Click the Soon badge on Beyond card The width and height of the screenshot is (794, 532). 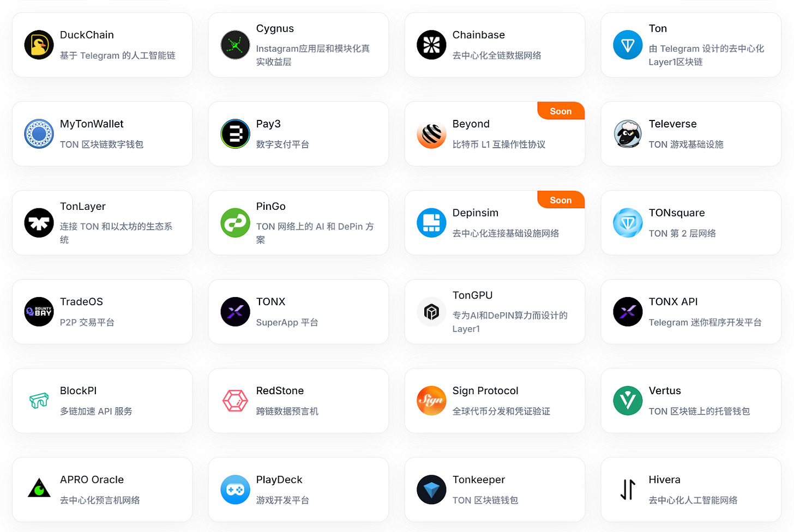point(561,111)
